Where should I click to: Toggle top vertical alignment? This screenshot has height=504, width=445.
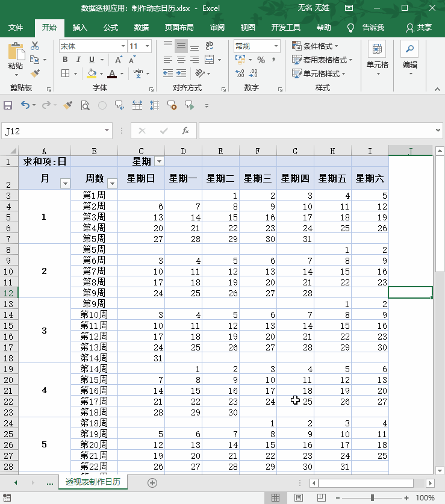click(168, 46)
